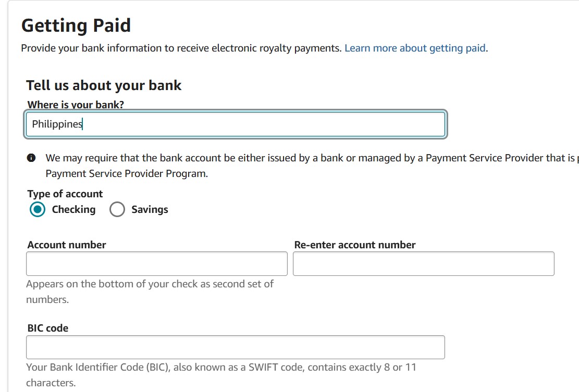Click the info icon beside the bank notice
Screen dimensions: 579x392
tap(31, 158)
